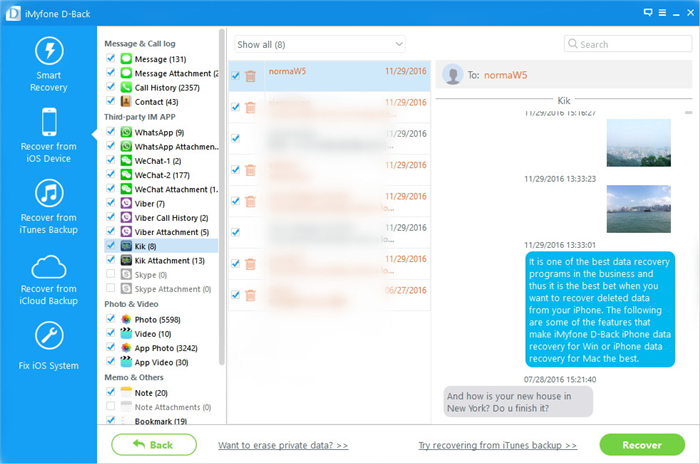Viewport: 700px width, 464px height.
Task: Uncheck the Call History (2357) checkbox
Action: 111,87
